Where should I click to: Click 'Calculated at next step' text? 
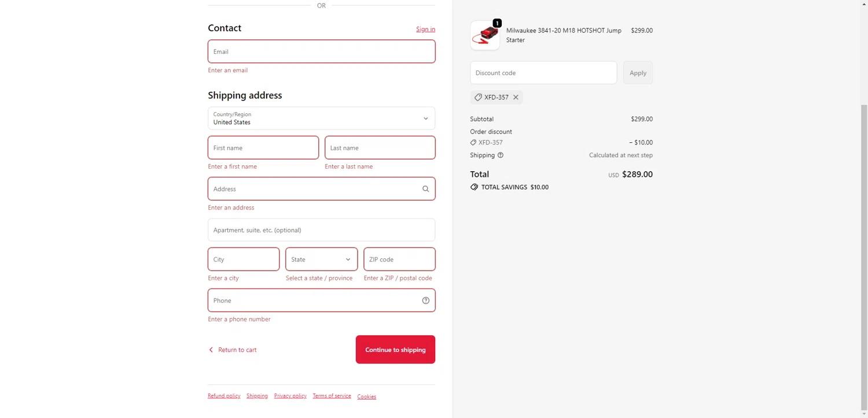click(x=621, y=155)
